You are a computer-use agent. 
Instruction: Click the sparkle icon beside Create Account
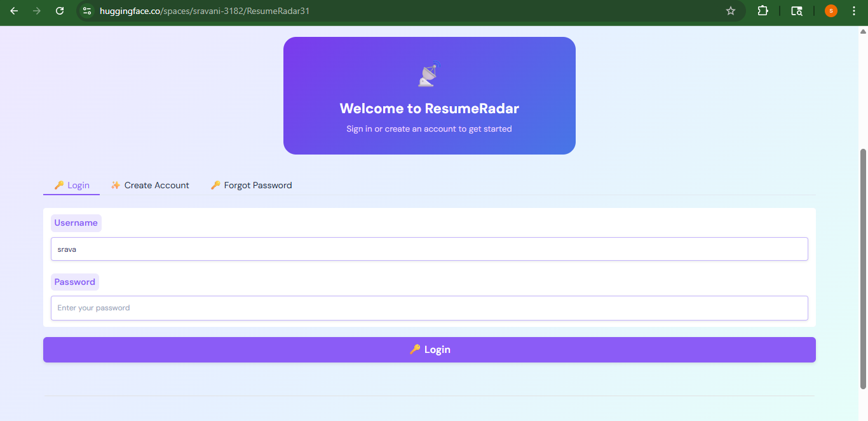(x=115, y=185)
